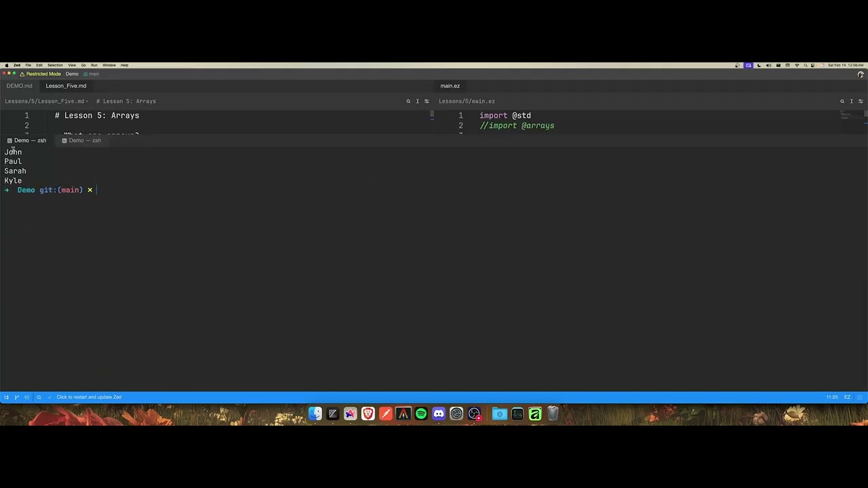Click the user avatar in the title bar
The height and width of the screenshot is (488, 868).
coord(861,74)
